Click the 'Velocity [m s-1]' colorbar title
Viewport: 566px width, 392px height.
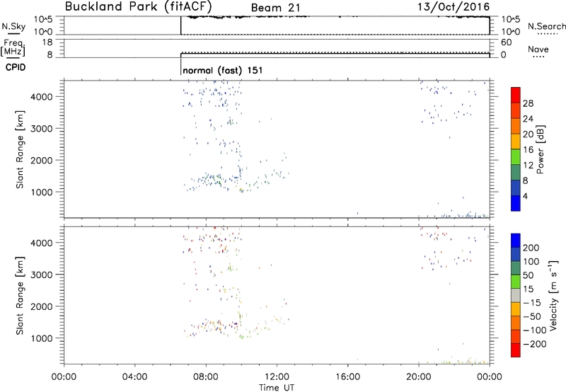coord(553,295)
